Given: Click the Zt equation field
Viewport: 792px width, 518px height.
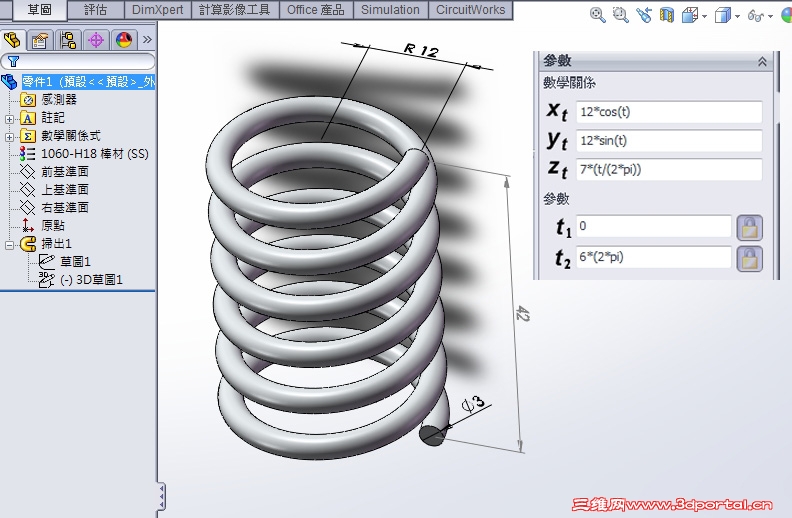Looking at the screenshot, I should [669, 169].
